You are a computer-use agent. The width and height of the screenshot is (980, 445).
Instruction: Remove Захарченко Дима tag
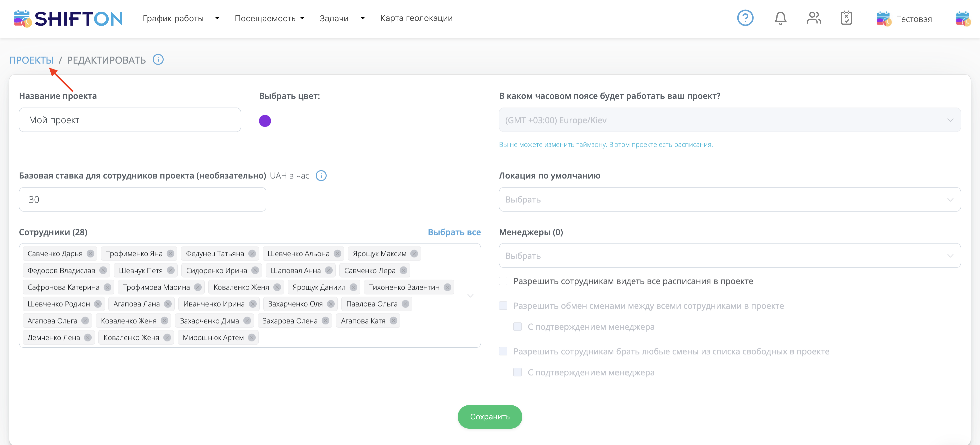[x=247, y=321]
